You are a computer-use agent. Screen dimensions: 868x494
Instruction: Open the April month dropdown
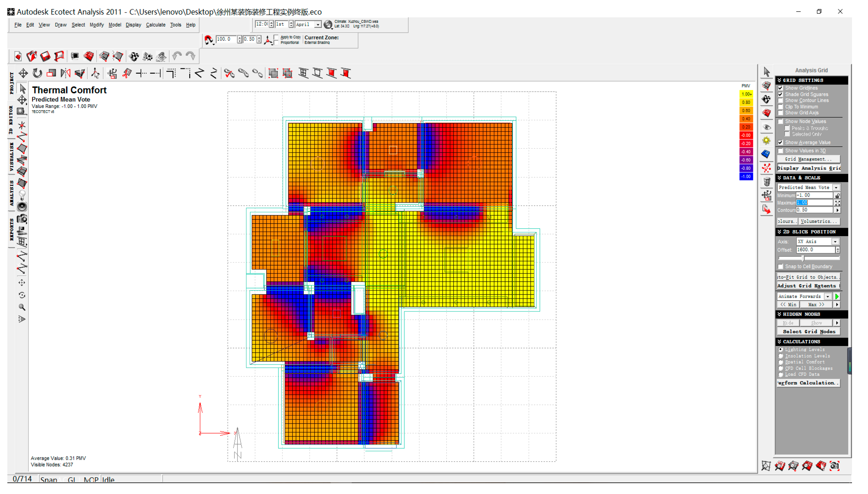pos(318,24)
